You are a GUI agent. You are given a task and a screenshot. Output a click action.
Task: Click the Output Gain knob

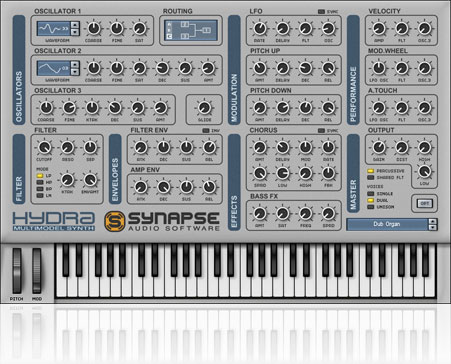(x=379, y=147)
